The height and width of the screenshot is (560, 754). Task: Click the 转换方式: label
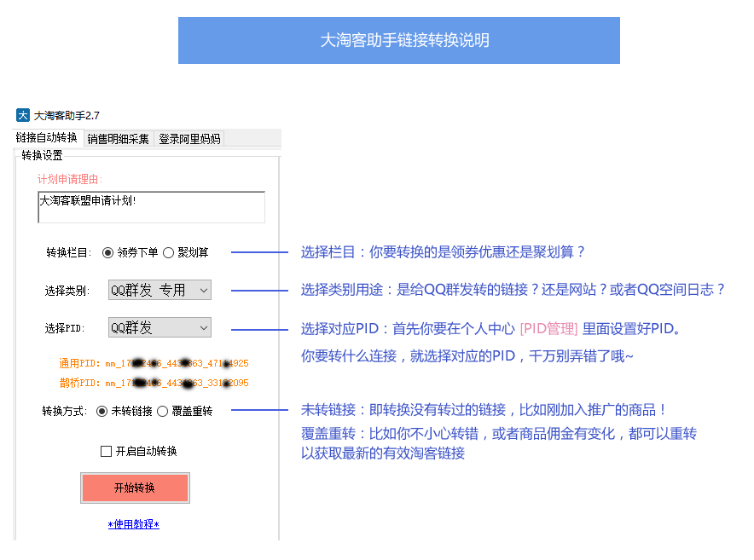click(65, 412)
